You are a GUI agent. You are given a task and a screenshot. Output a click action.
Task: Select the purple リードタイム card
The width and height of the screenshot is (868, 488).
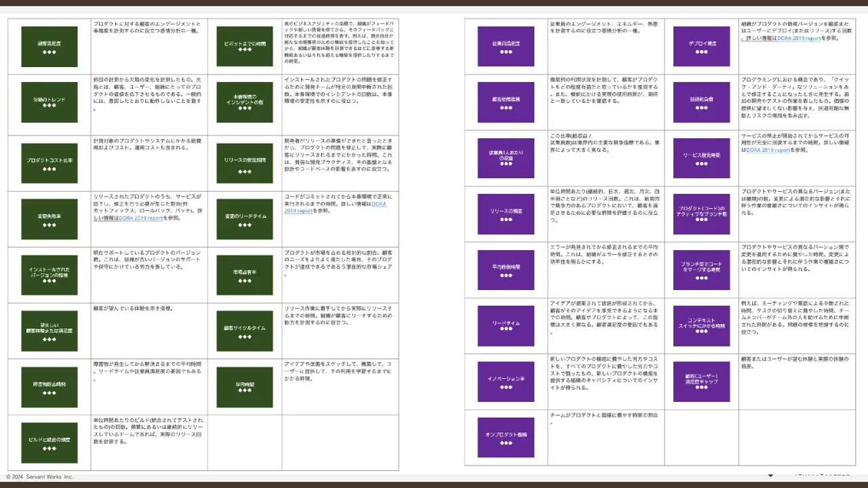coord(506,326)
